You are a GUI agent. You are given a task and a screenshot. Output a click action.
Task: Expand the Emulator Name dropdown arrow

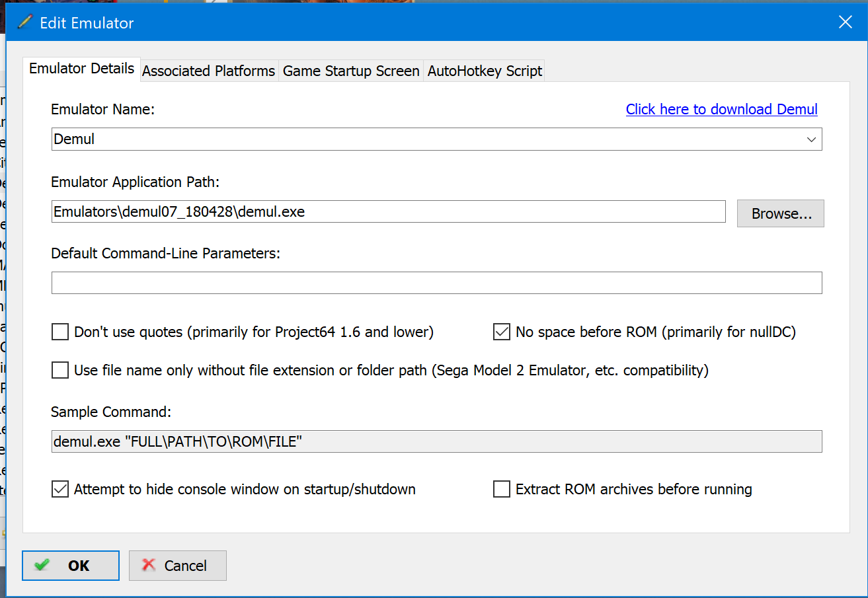click(811, 139)
